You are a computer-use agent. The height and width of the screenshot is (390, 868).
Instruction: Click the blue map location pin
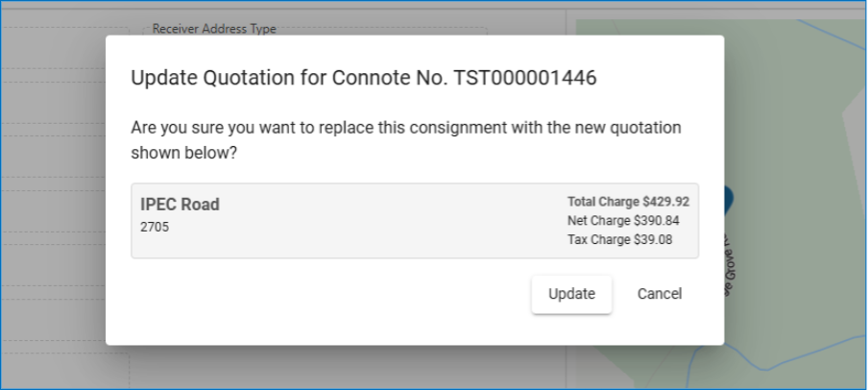pyautogui.click(x=728, y=199)
